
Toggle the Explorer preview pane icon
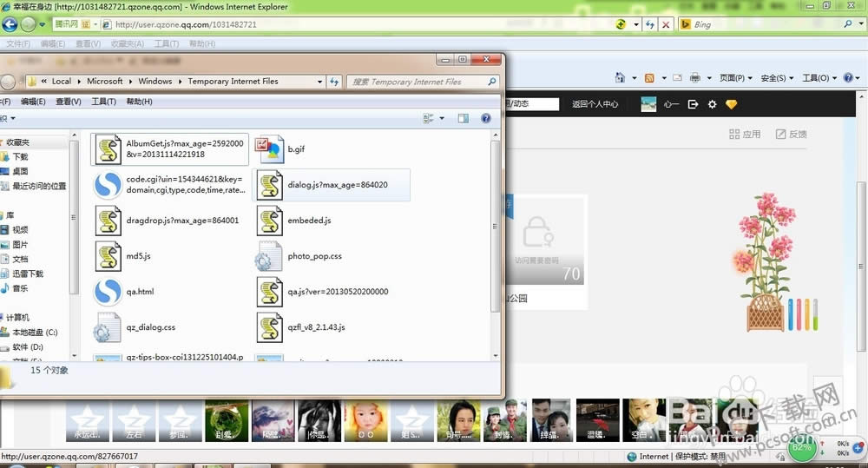(464, 118)
